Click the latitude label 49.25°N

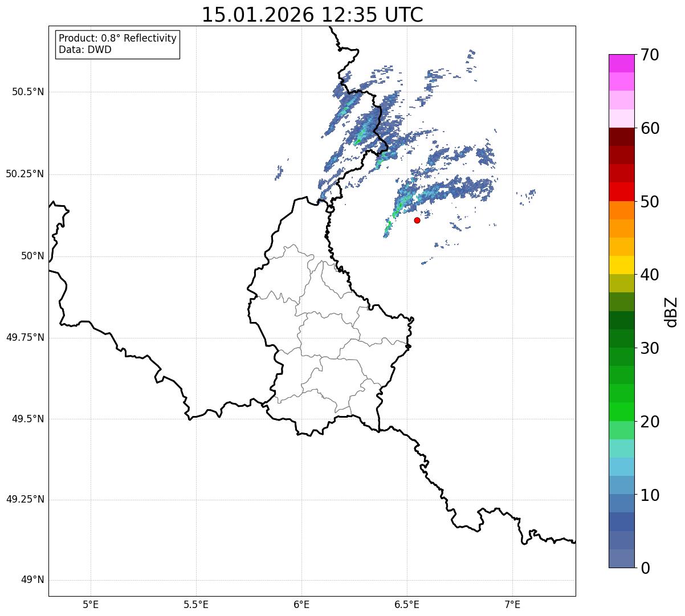coord(25,500)
